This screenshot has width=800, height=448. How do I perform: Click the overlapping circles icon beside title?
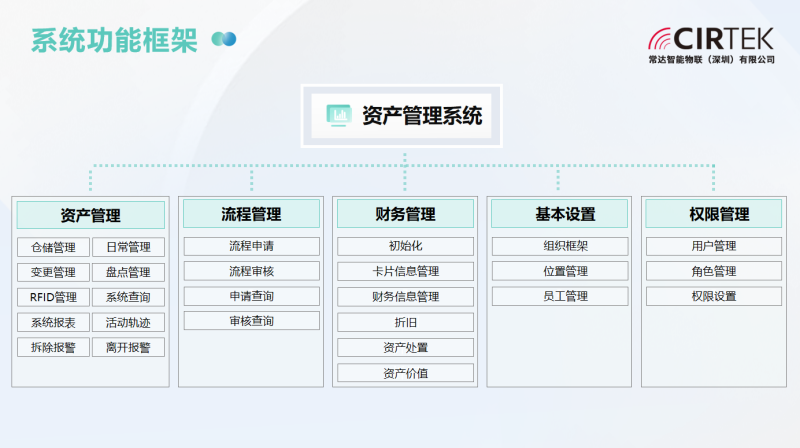pyautogui.click(x=224, y=40)
